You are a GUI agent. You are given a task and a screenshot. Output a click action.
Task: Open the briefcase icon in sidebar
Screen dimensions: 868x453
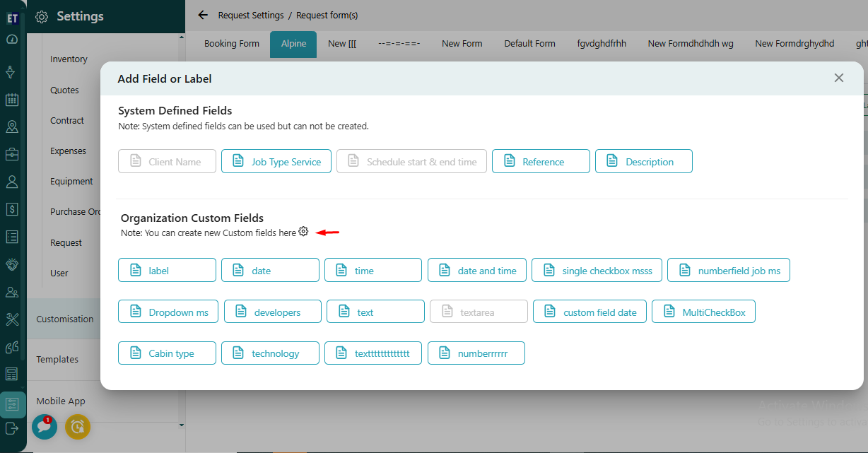(12, 154)
